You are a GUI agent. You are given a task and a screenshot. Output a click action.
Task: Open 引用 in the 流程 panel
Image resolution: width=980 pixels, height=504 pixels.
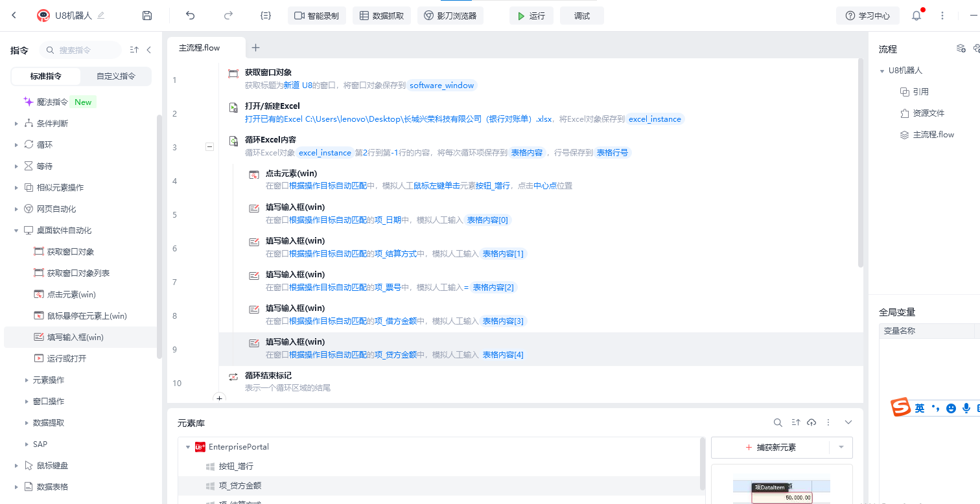[x=914, y=92]
